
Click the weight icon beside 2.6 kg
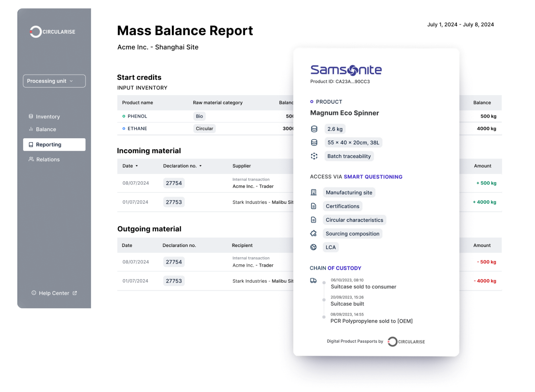(314, 129)
